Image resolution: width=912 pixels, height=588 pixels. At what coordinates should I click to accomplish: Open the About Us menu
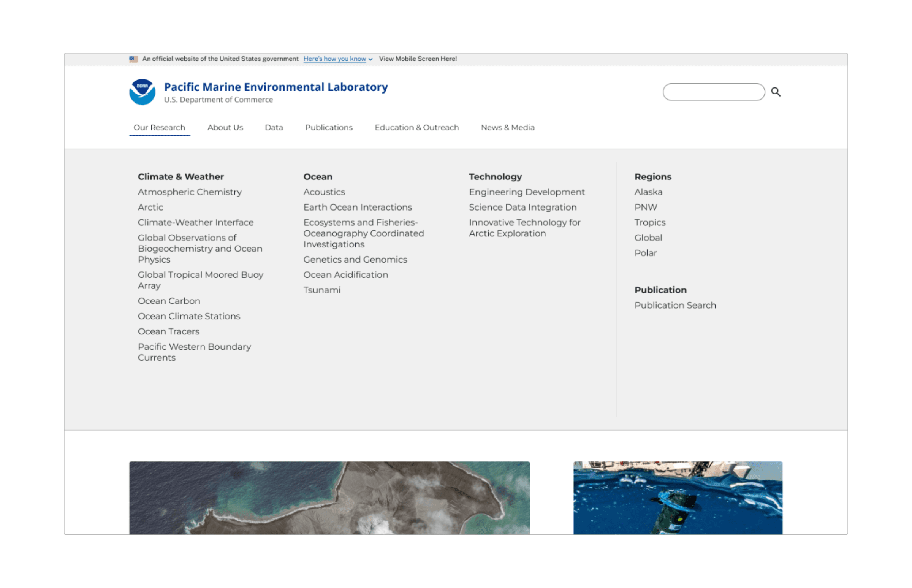(x=225, y=128)
